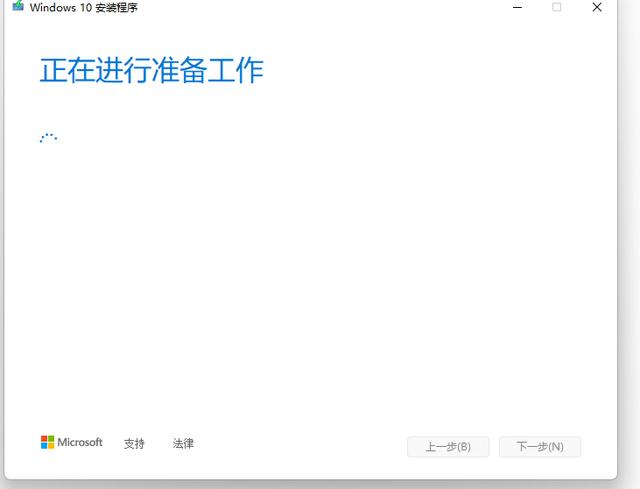640x489 pixels.
Task: Click the maximize button in title bar
Action: (556, 7)
